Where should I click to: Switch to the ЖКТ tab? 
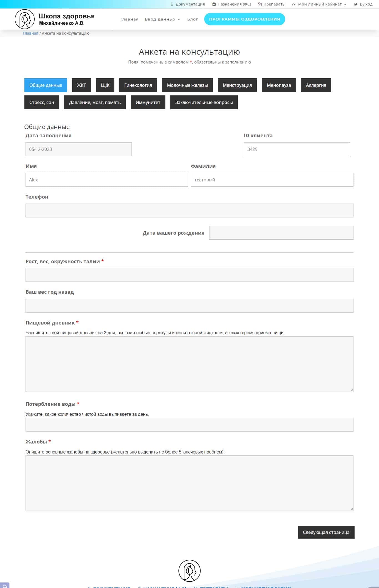click(82, 85)
